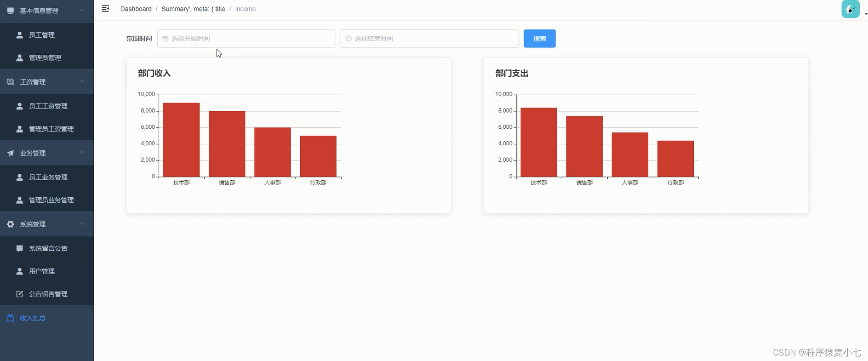Screen dimensions: 868x361
Task: Click the 选择开始时间 start date field
Action: click(x=246, y=39)
